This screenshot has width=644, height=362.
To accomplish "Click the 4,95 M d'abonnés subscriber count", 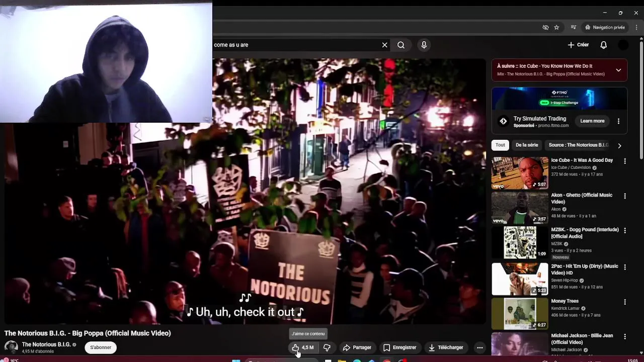I will click(38, 351).
